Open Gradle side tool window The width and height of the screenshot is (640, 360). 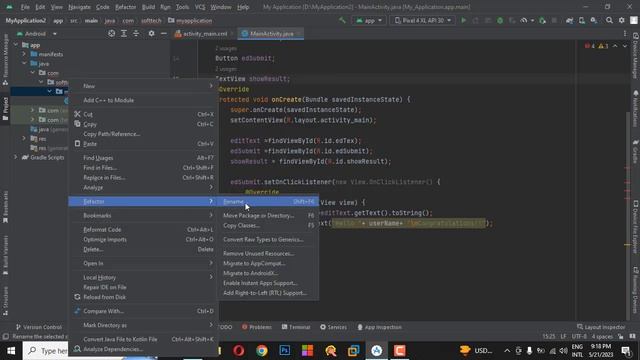pyautogui.click(x=635, y=151)
